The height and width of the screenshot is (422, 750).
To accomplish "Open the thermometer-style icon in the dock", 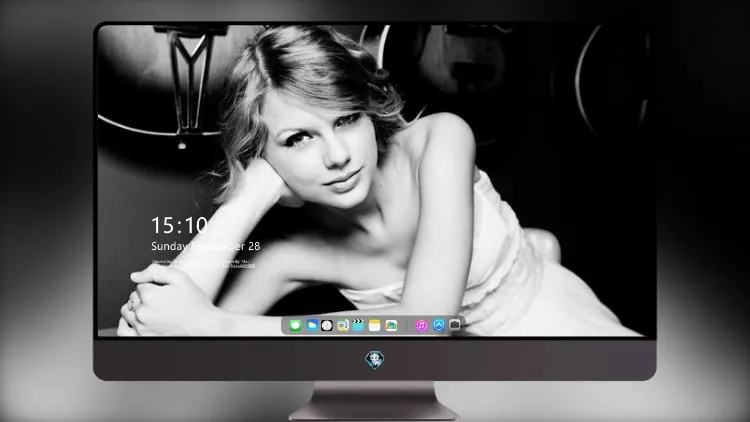I will [343, 325].
